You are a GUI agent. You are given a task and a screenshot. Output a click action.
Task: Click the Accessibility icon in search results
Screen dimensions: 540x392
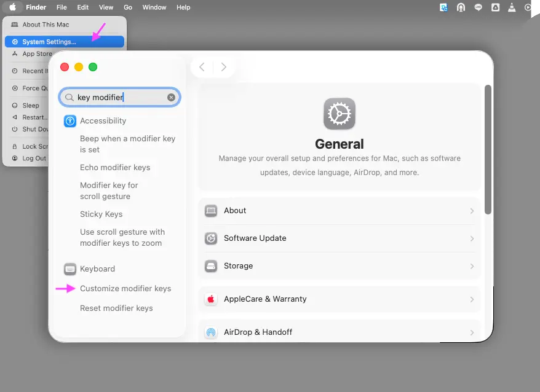coord(70,121)
